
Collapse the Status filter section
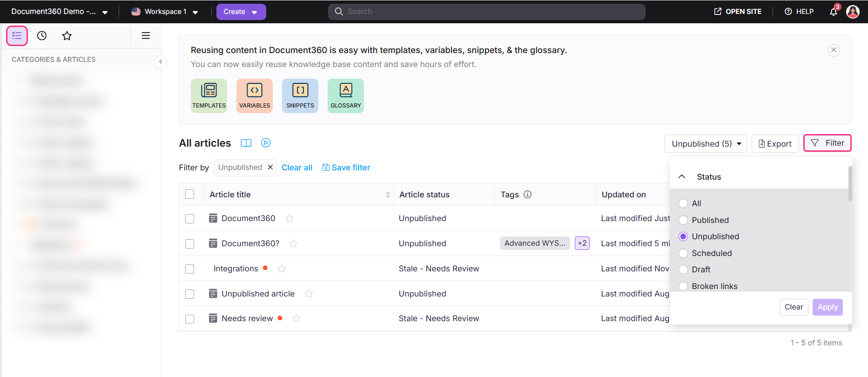(682, 177)
